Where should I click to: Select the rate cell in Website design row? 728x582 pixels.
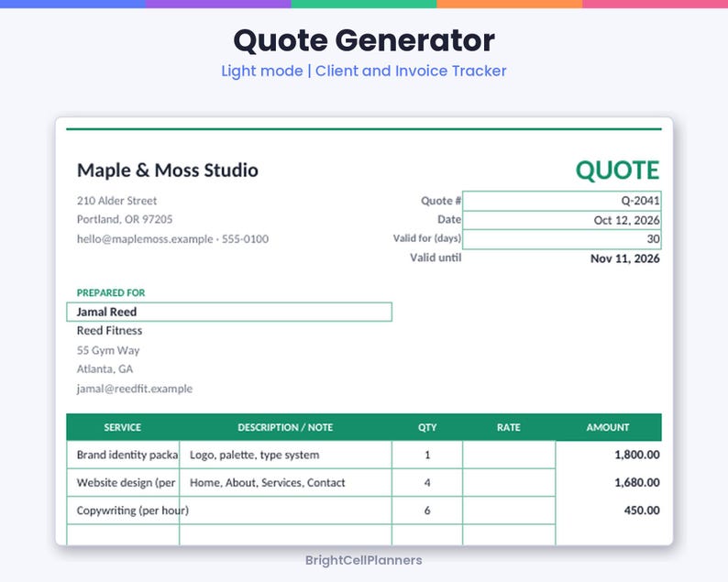pos(509,483)
